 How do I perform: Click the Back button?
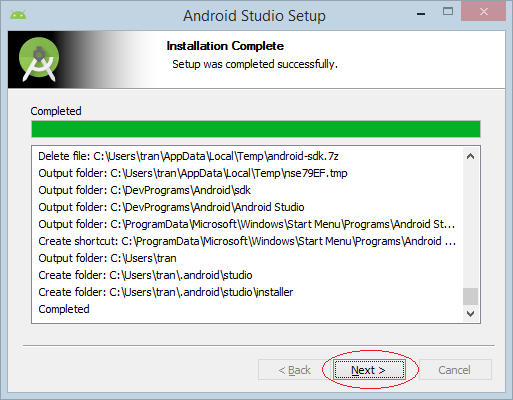coord(295,370)
